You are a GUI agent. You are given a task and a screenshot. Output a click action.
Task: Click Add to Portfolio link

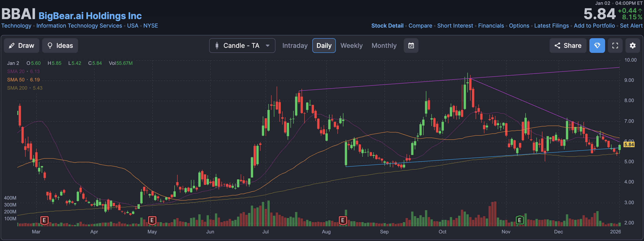(x=594, y=26)
